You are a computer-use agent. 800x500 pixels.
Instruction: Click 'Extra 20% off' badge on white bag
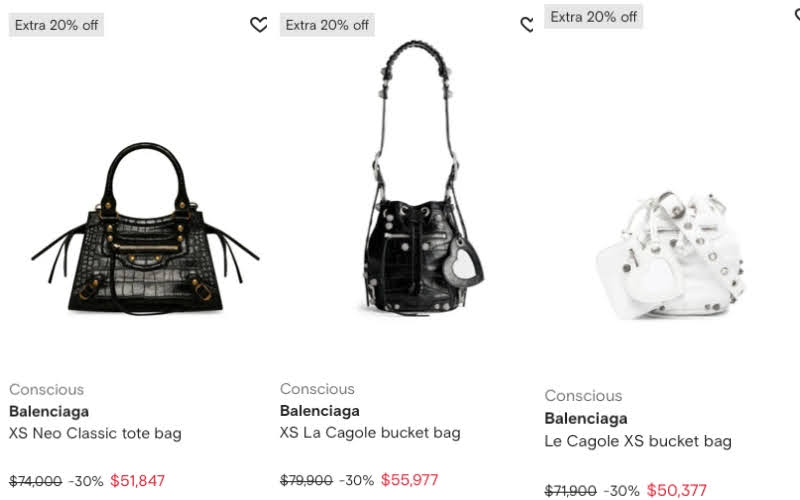[593, 17]
